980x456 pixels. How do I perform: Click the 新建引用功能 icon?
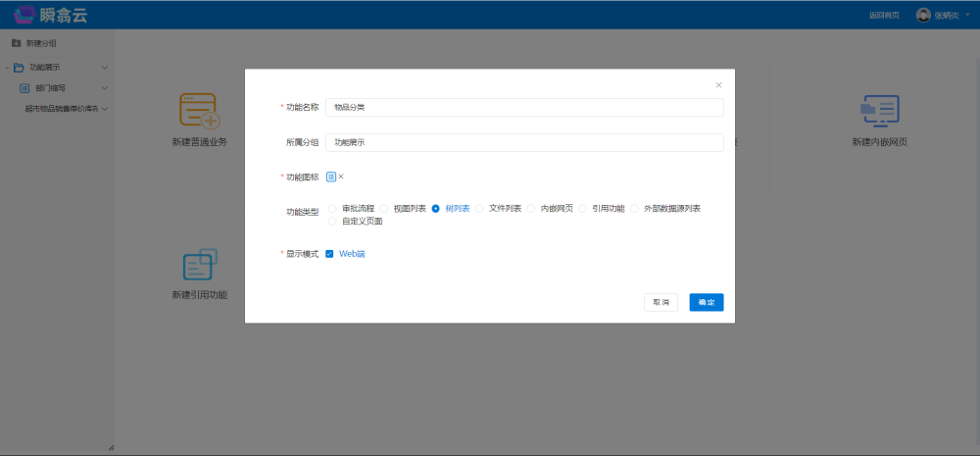click(199, 266)
